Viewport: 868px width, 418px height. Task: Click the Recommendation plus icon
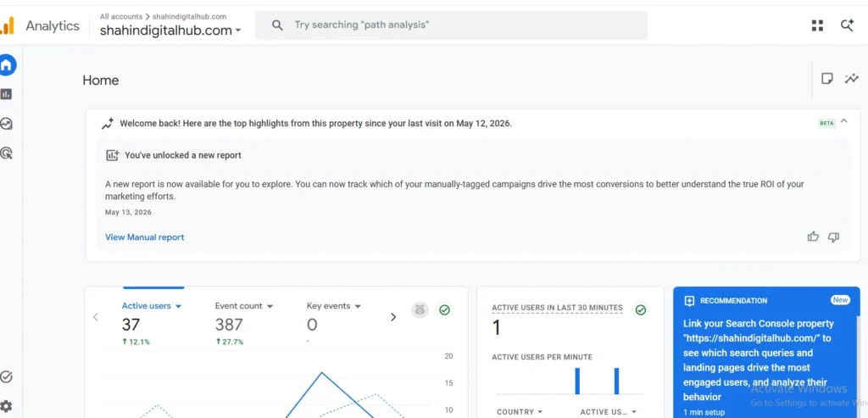click(x=689, y=301)
